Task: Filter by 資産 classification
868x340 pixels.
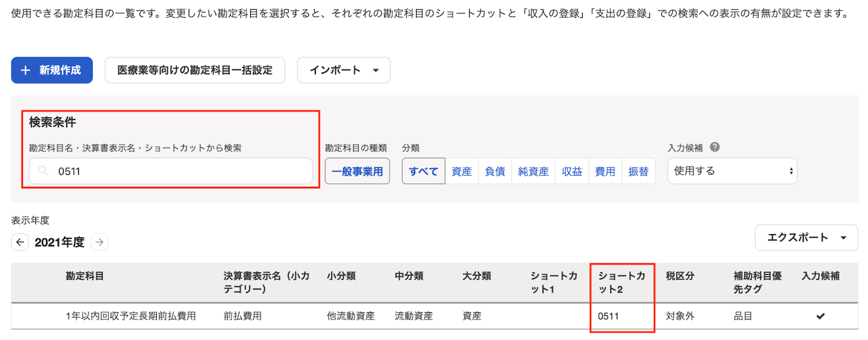Action: pyautogui.click(x=462, y=171)
